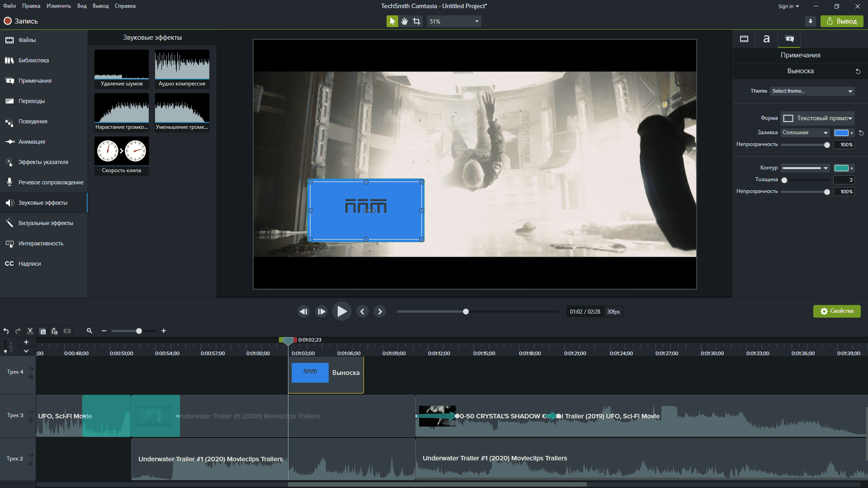Reset the fill color to default
The image size is (868, 488).
(x=861, y=133)
